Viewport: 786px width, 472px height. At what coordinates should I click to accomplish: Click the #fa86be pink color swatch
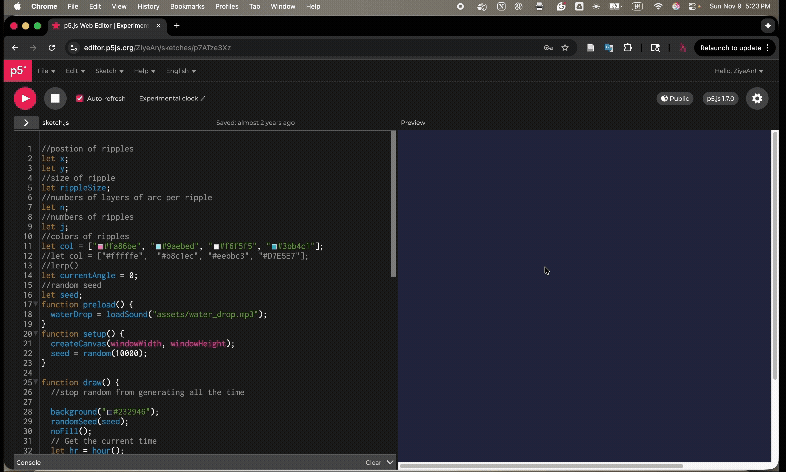click(x=100, y=246)
